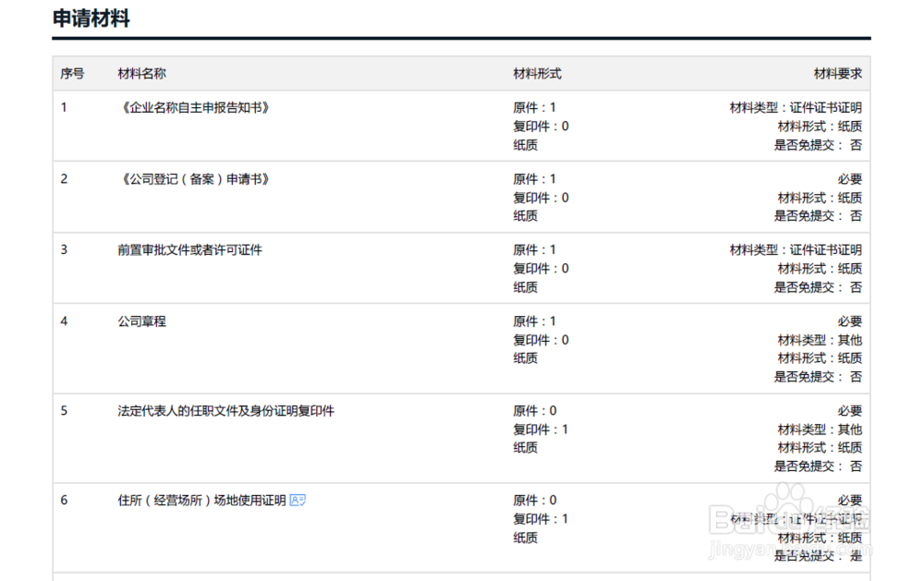This screenshot has width=924, height=581.
Task: Click row number 3 in 序号 column
Action: (65, 249)
